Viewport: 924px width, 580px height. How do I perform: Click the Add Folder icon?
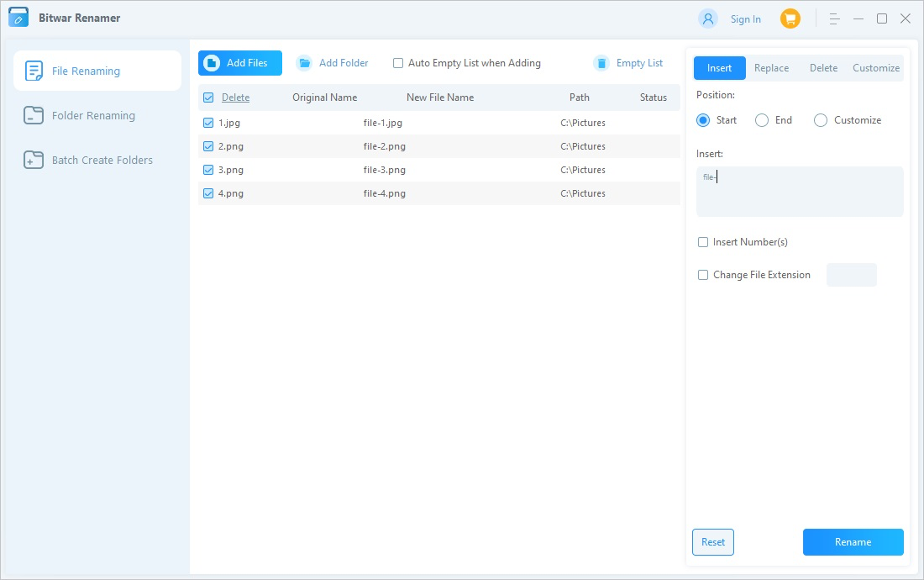(304, 63)
